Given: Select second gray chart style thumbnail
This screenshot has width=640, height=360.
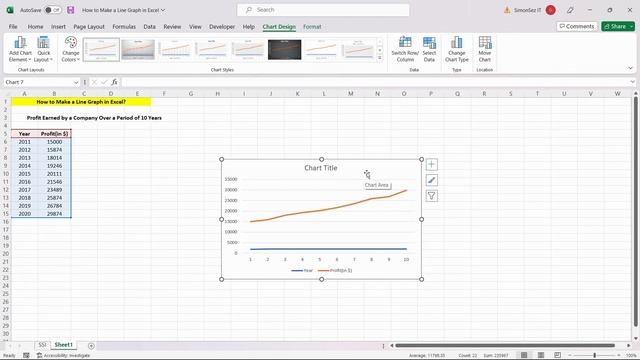Looking at the screenshot, I should tap(138, 49).
